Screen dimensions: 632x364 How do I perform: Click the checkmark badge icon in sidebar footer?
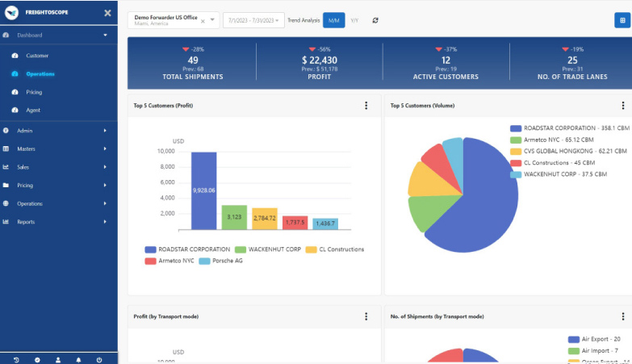click(37, 360)
